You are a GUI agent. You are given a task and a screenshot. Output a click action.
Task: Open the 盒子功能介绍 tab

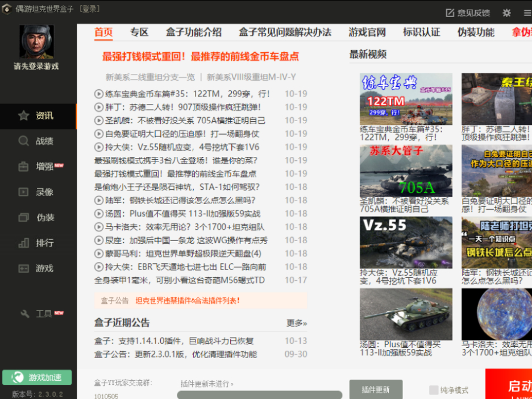(x=193, y=32)
